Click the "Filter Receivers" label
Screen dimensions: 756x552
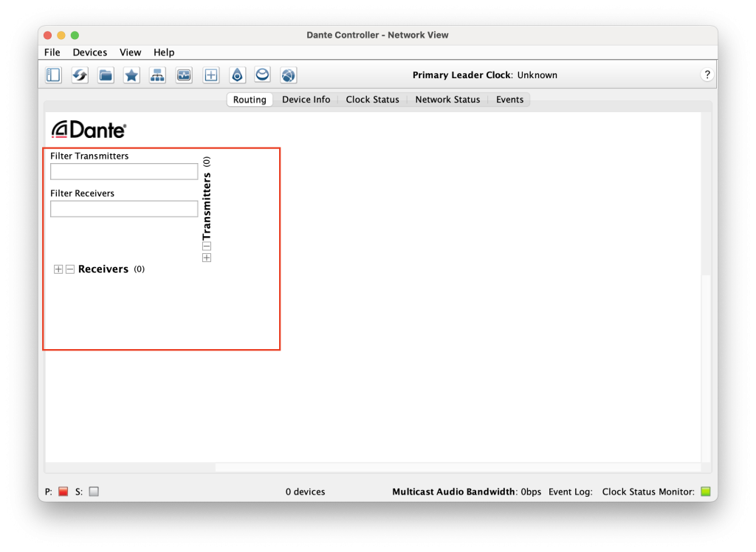pyautogui.click(x=83, y=193)
